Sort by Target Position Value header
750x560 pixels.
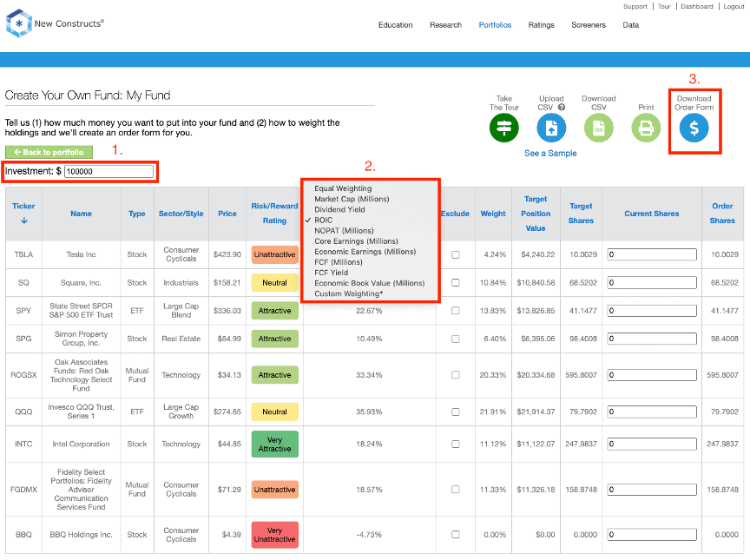[x=536, y=214]
